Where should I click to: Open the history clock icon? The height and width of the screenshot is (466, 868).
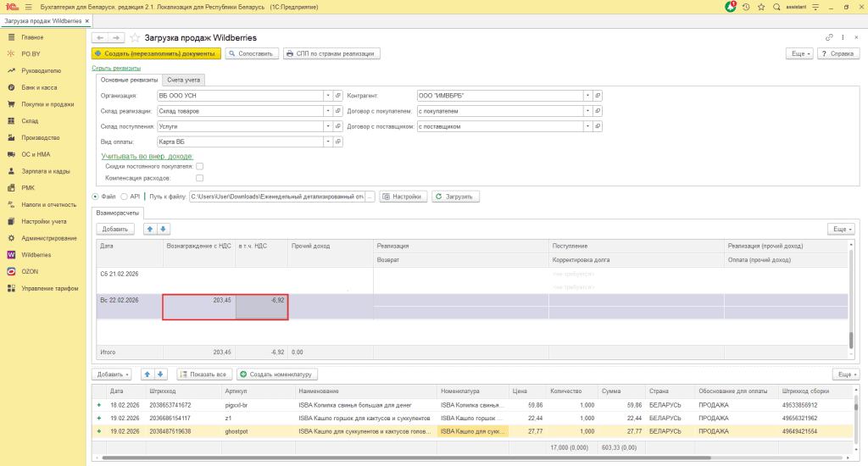click(746, 7)
